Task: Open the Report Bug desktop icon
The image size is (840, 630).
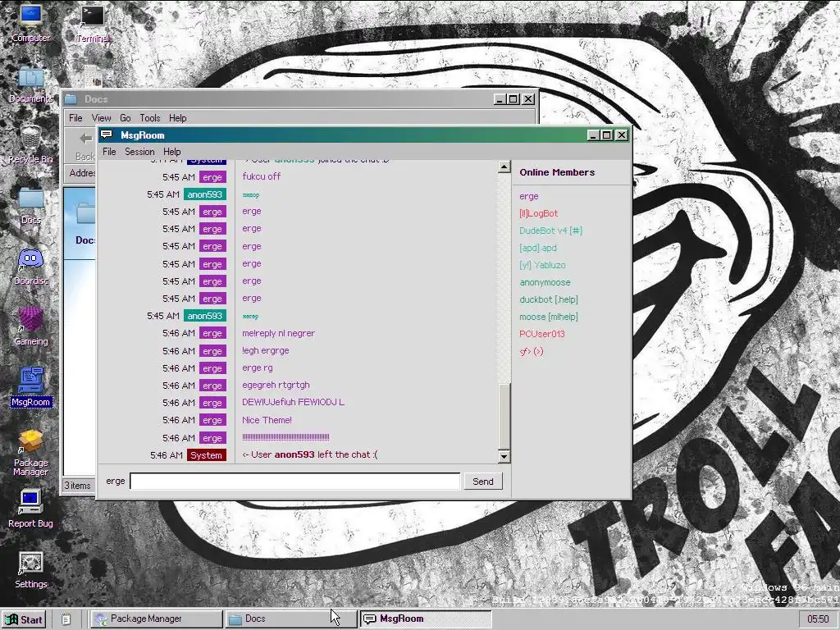Action: click(30, 509)
